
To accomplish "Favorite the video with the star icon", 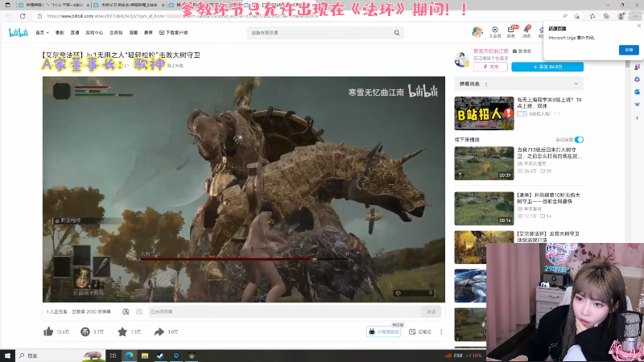I will coord(122,331).
